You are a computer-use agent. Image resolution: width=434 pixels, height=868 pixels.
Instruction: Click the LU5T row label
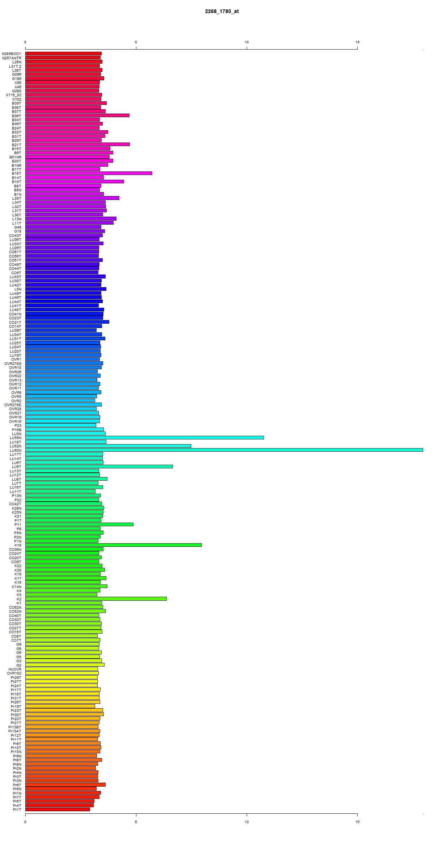coord(17,467)
